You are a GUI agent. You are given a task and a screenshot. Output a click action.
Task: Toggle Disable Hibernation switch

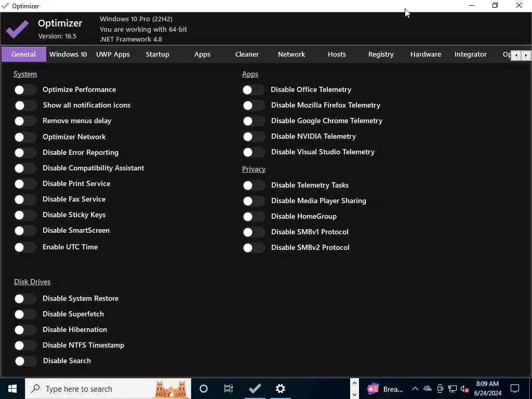coord(25,330)
